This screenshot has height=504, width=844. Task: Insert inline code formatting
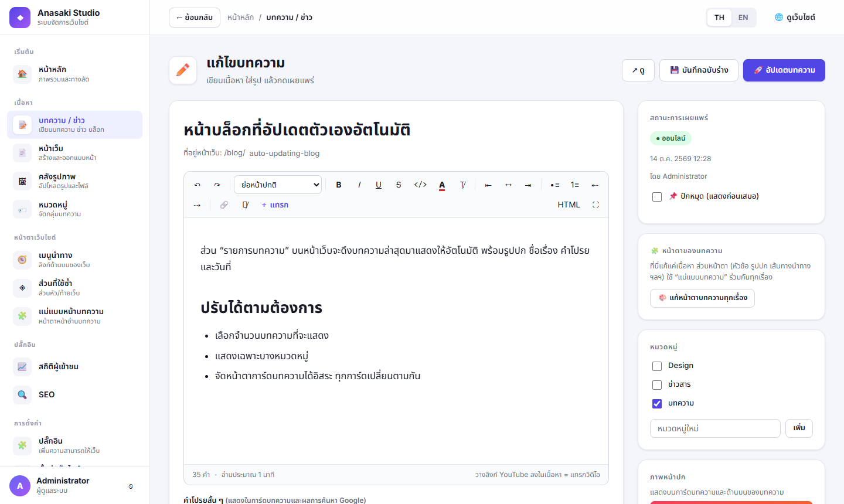pyautogui.click(x=420, y=185)
